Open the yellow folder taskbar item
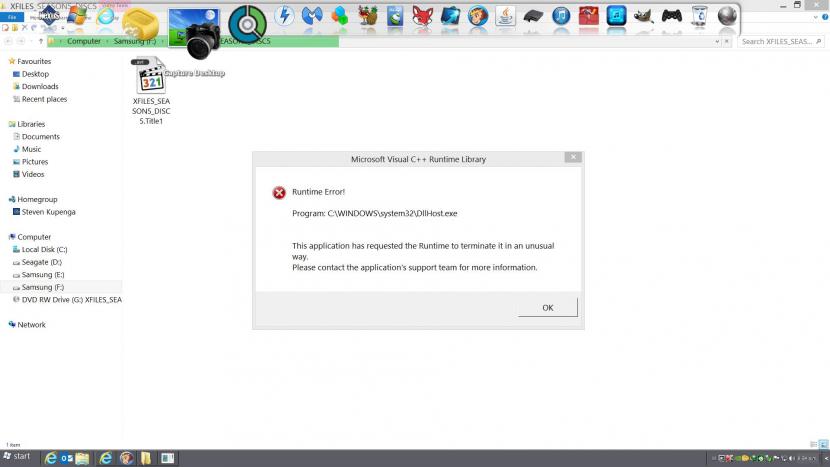Image resolution: width=830 pixels, height=467 pixels. (146, 458)
